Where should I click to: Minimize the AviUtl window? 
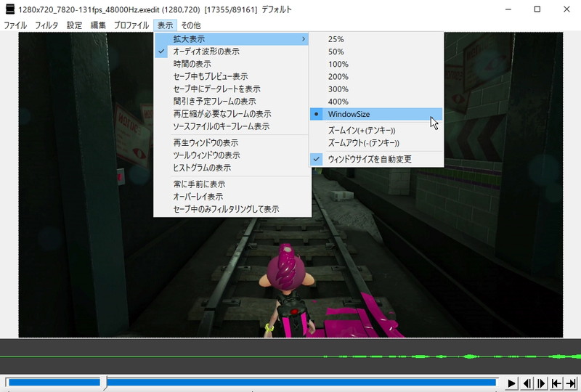tap(508, 9)
